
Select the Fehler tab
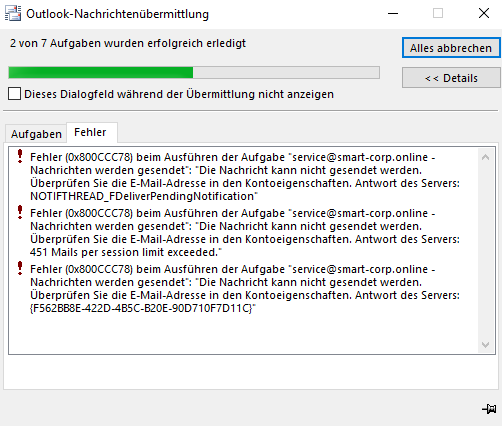pos(90,132)
